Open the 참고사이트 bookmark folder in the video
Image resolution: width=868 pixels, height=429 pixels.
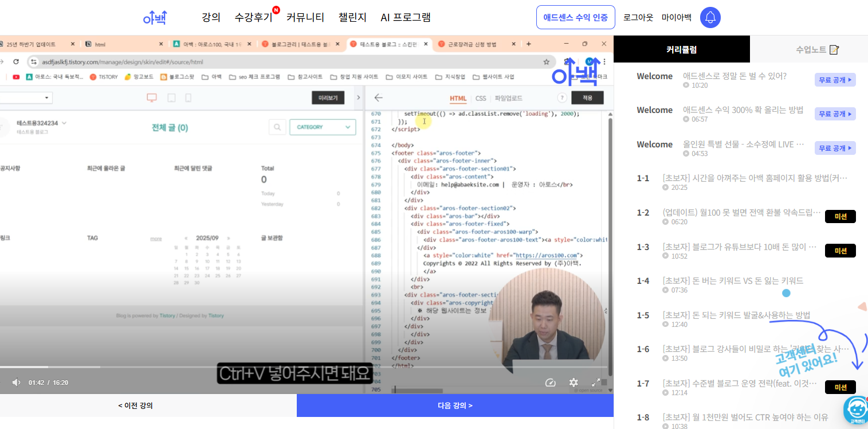(305, 77)
